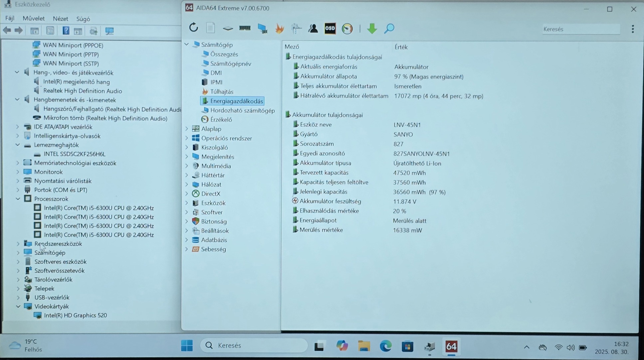This screenshot has height=360, width=644.
Task: Click the flame stability test icon
Action: click(x=280, y=29)
